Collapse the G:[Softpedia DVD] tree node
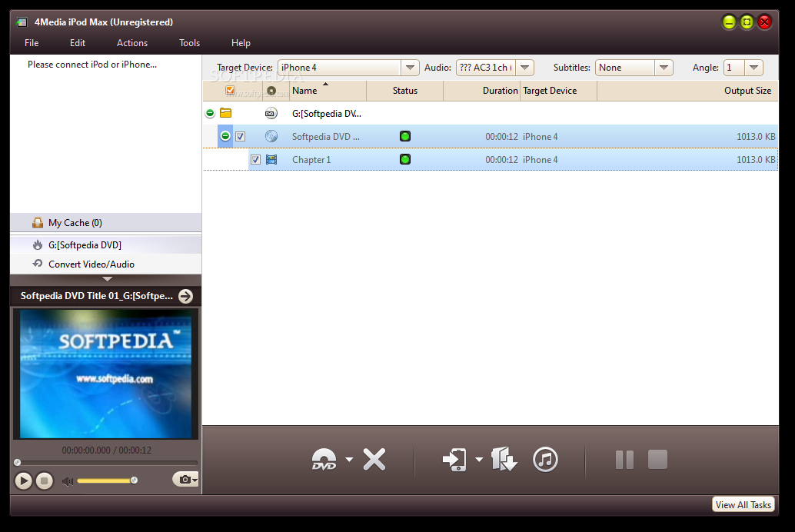Image resolution: width=795 pixels, height=532 pixels. point(210,113)
